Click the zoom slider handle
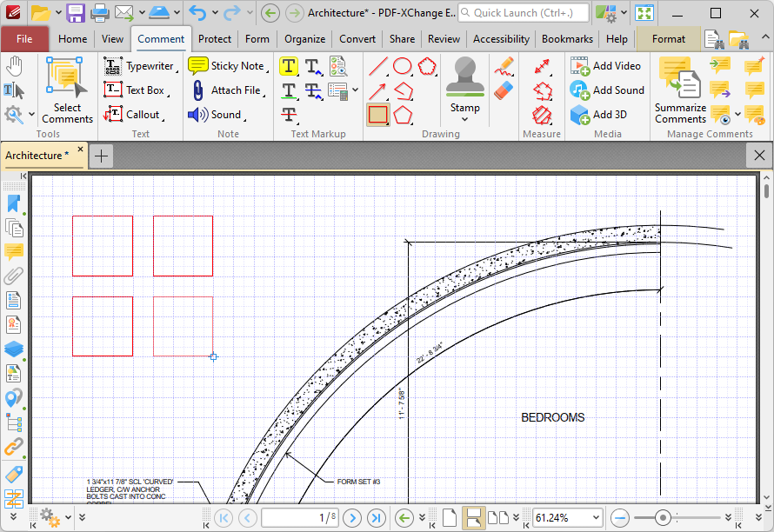The image size is (774, 532). click(663, 518)
